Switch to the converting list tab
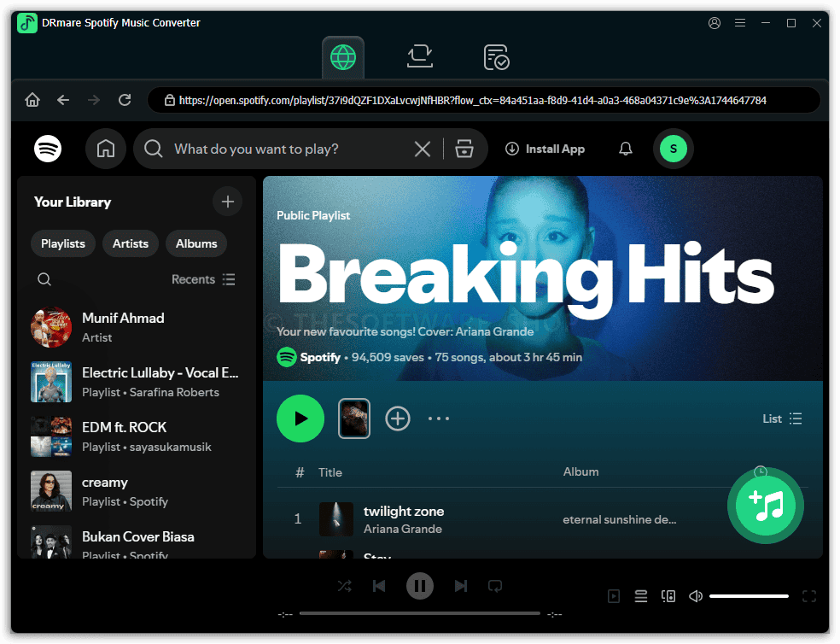 (x=419, y=57)
